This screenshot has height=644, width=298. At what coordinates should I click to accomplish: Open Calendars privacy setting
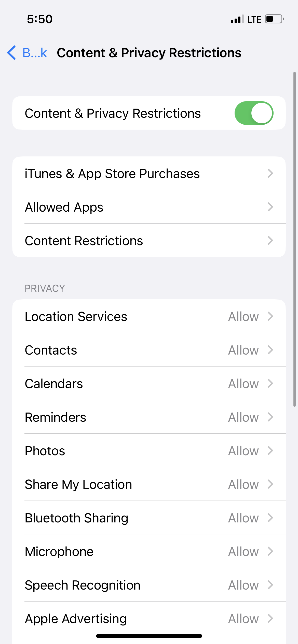tap(149, 384)
